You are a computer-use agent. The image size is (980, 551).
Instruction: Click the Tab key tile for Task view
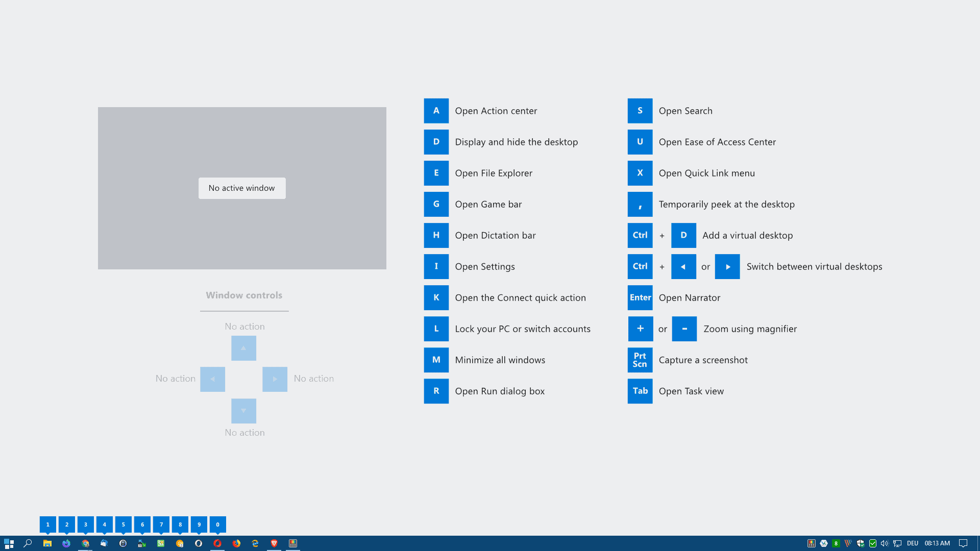[x=640, y=391]
